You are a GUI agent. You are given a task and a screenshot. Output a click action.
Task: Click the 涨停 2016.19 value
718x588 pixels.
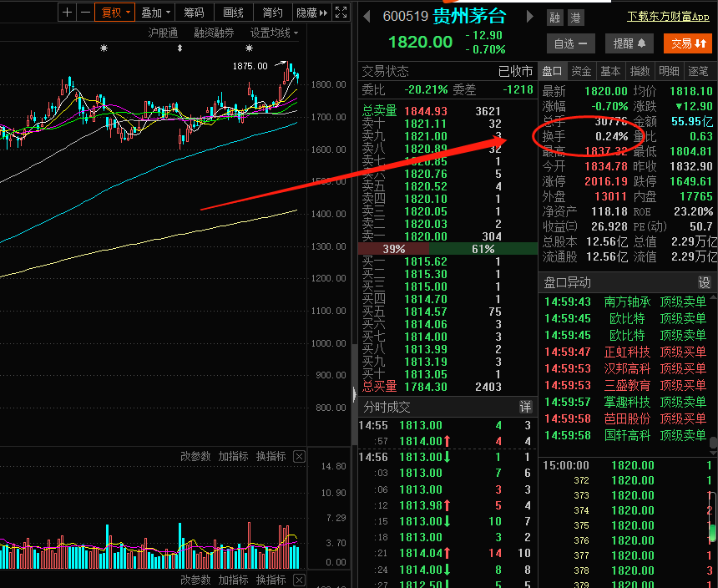click(606, 181)
